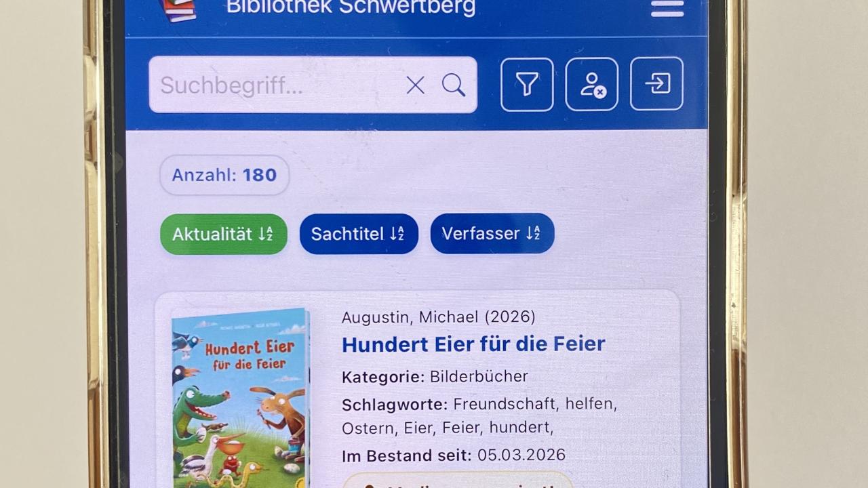Toggle sorting by Verfasser
This screenshot has height=488, width=868.
(492, 233)
